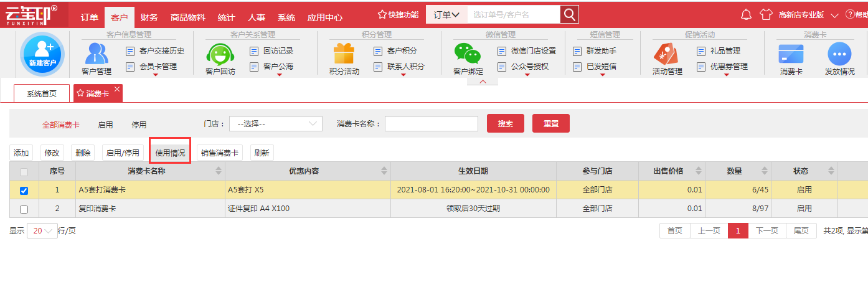Viewport: 868px width, 302px height.
Task: Click 全部消费卡 filter
Action: (61, 125)
